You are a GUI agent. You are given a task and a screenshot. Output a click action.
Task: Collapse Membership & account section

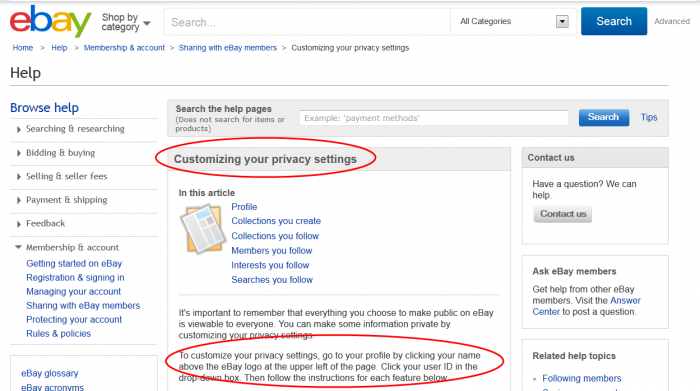72,247
